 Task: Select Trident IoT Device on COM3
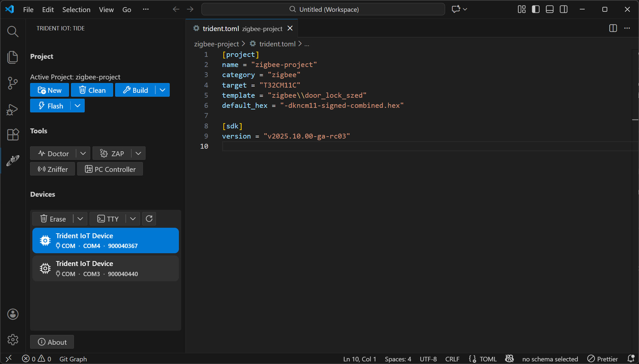point(106,268)
